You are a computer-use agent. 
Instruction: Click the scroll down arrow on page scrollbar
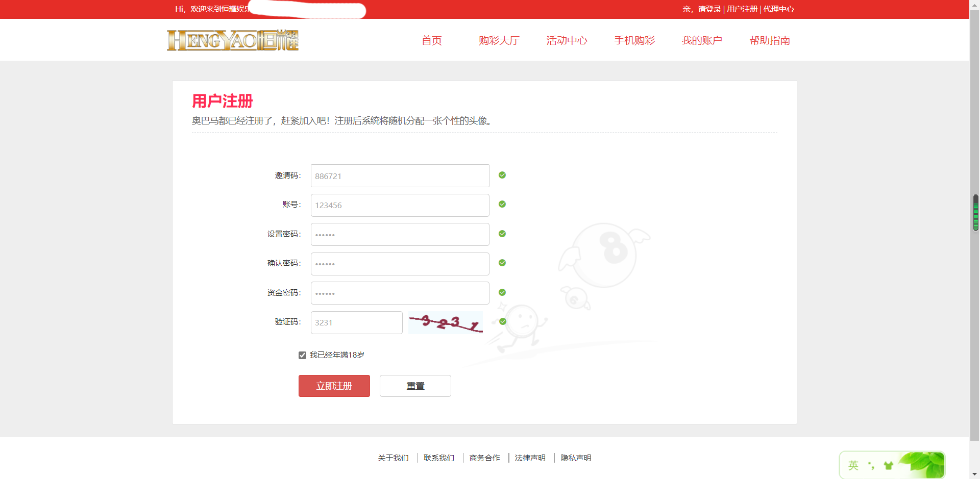tap(975, 474)
